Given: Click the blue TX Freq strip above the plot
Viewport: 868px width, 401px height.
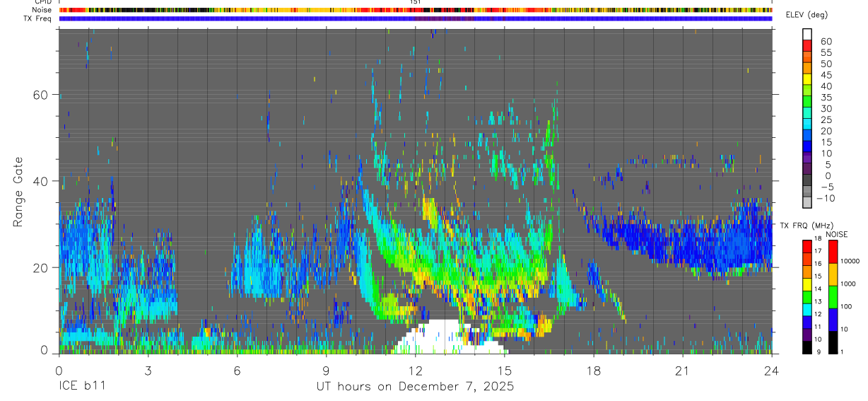Looking at the screenshot, I should pyautogui.click(x=415, y=18).
